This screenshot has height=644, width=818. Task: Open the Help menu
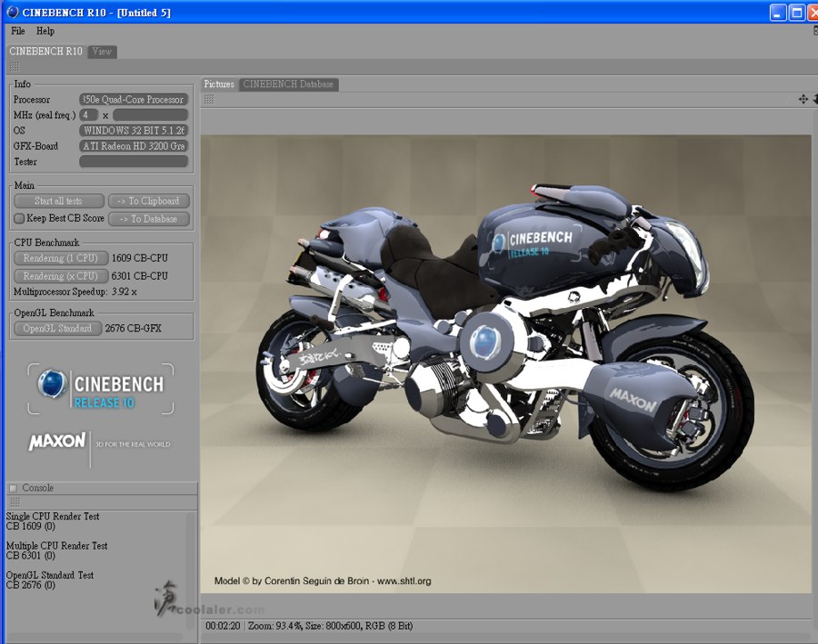point(45,31)
